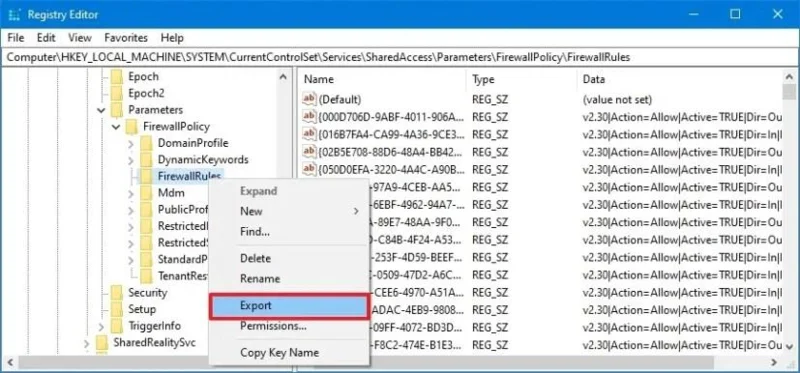Image resolution: width=800 pixels, height=373 pixels.
Task: Select the (Default) value name
Action: [340, 100]
